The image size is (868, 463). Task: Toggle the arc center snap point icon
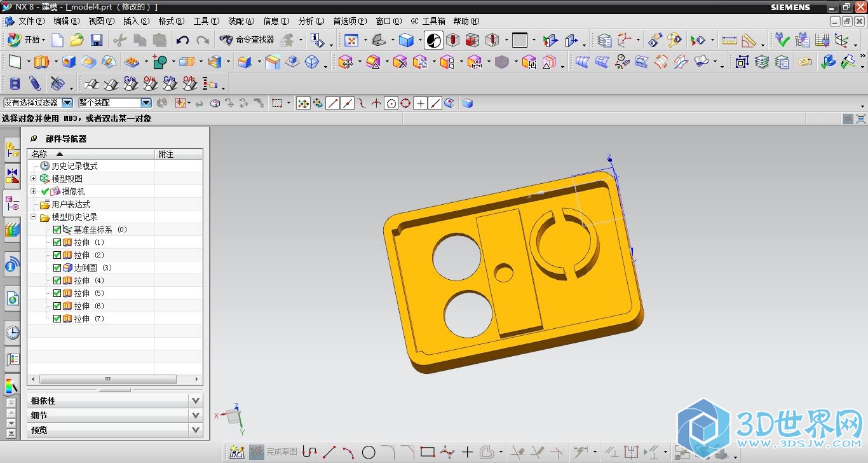point(391,103)
